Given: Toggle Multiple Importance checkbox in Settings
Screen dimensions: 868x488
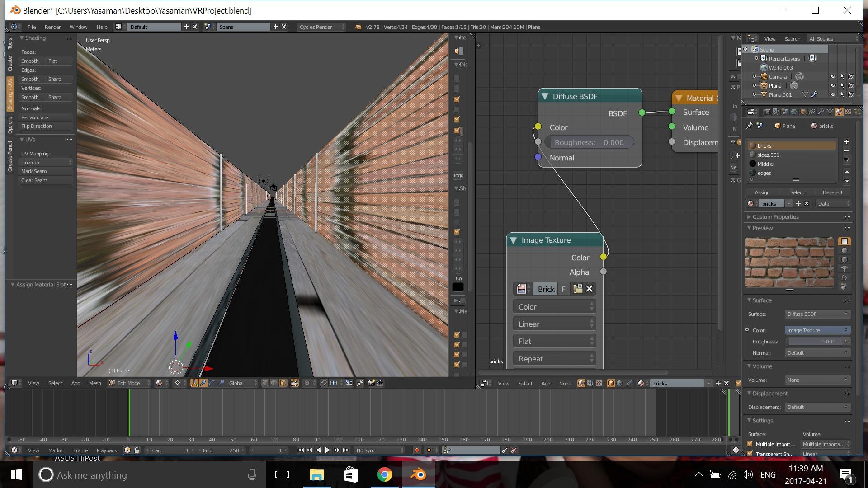Looking at the screenshot, I should [750, 444].
